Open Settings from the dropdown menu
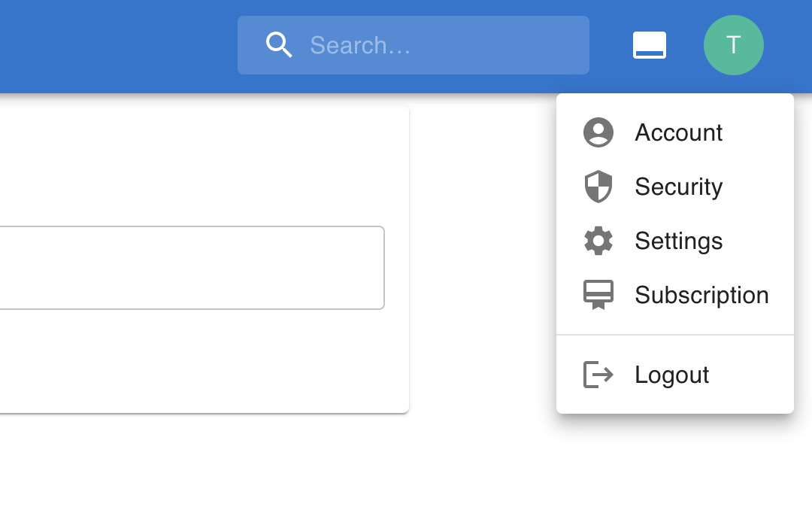Screen dimensions: 812x510 [678, 241]
